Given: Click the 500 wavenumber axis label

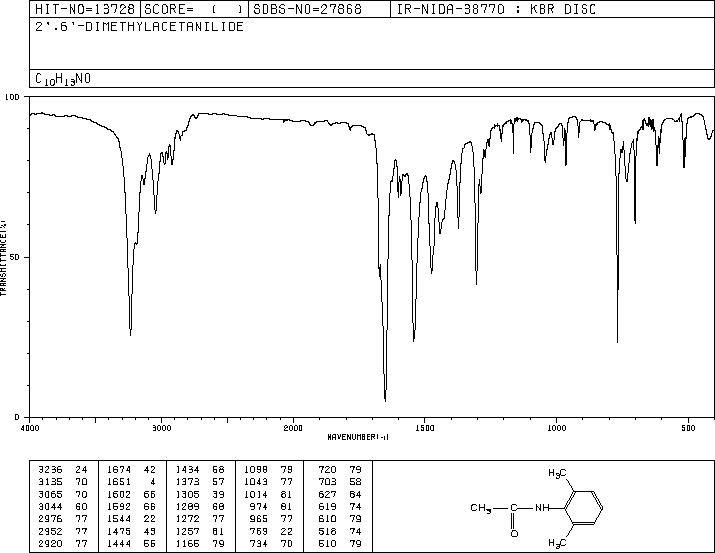Looking at the screenshot, I should tap(688, 428).
